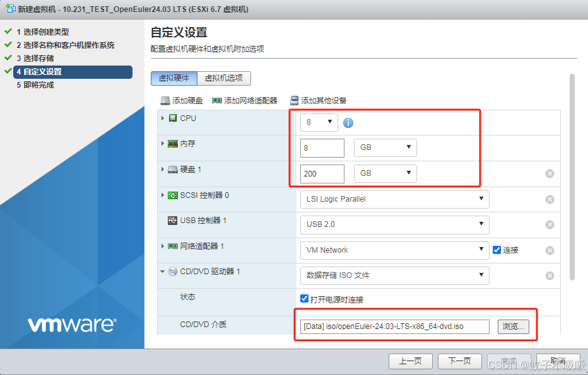Click the memory (内存) row icon
588x375 pixels.
click(x=172, y=144)
